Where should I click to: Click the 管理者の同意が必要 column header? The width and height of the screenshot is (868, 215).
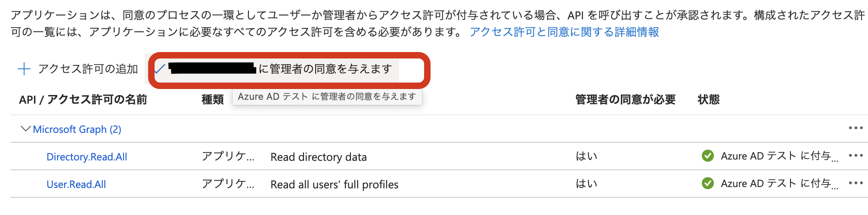625,100
